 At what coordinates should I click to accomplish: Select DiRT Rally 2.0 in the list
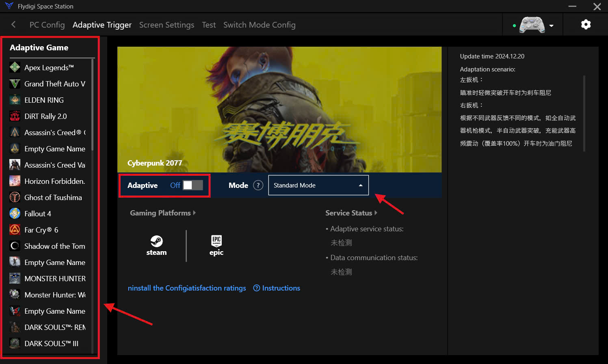tap(45, 116)
